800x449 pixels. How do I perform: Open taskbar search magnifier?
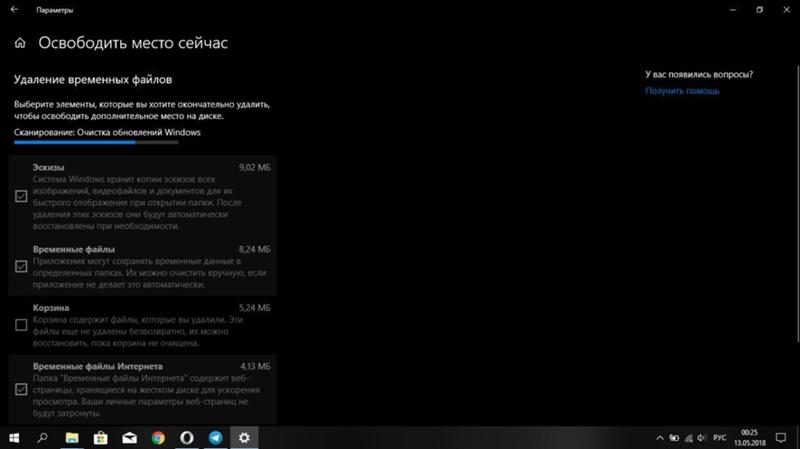pos(43,438)
